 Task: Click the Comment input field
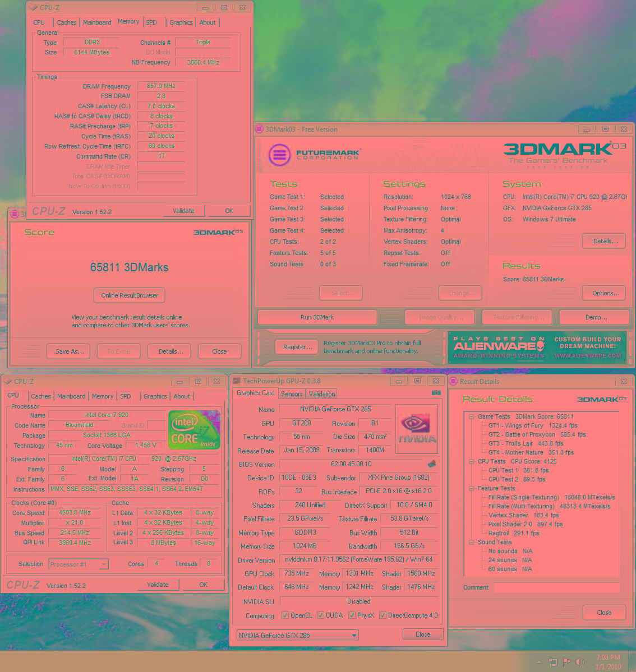pos(557,587)
